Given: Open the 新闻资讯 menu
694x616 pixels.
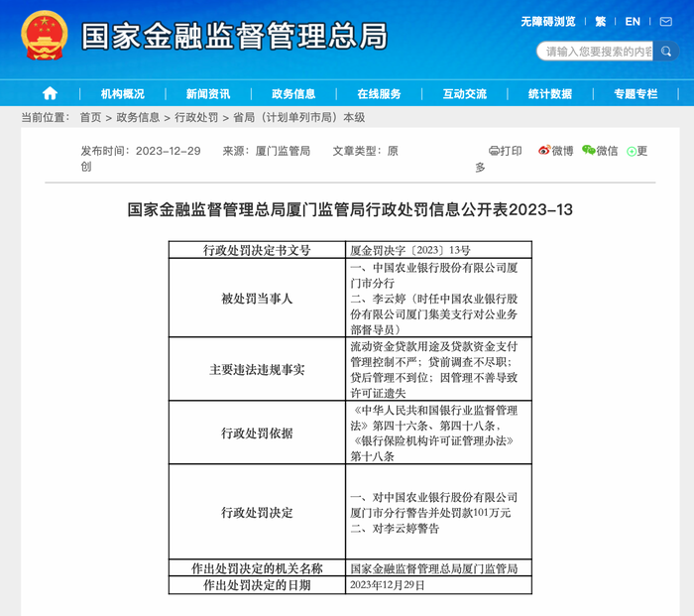Looking at the screenshot, I should point(208,94).
